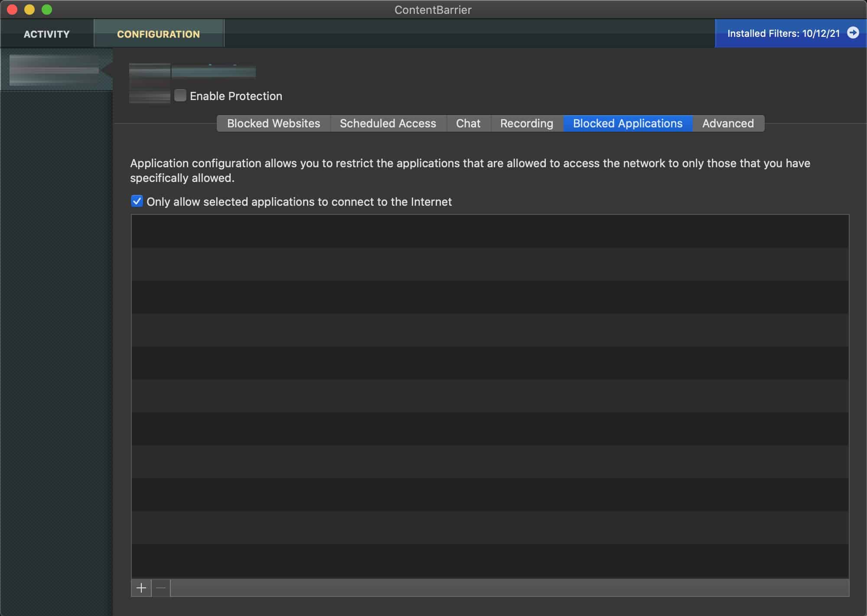
Task: Click the yellow minimize window button
Action: click(x=29, y=10)
